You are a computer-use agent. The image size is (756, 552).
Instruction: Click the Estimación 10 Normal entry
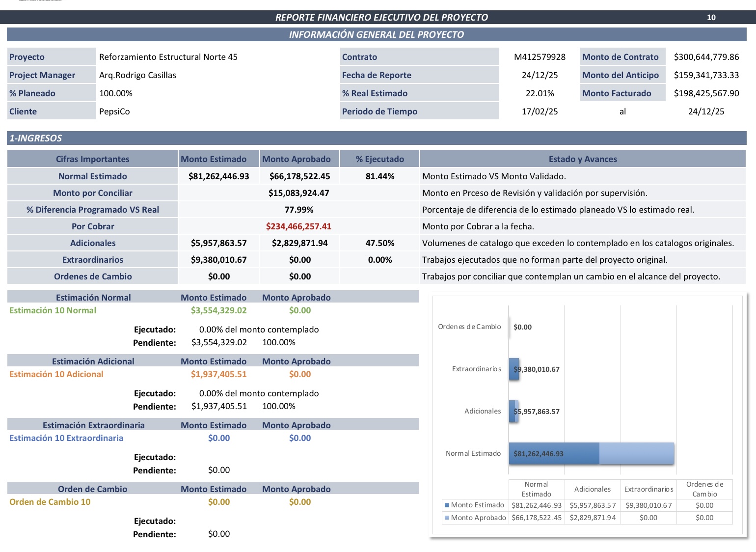pyautogui.click(x=53, y=310)
